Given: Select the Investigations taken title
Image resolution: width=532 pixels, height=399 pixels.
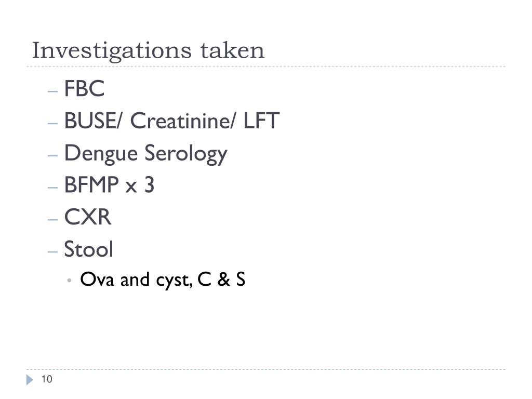Looking at the screenshot, I should (x=148, y=51).
